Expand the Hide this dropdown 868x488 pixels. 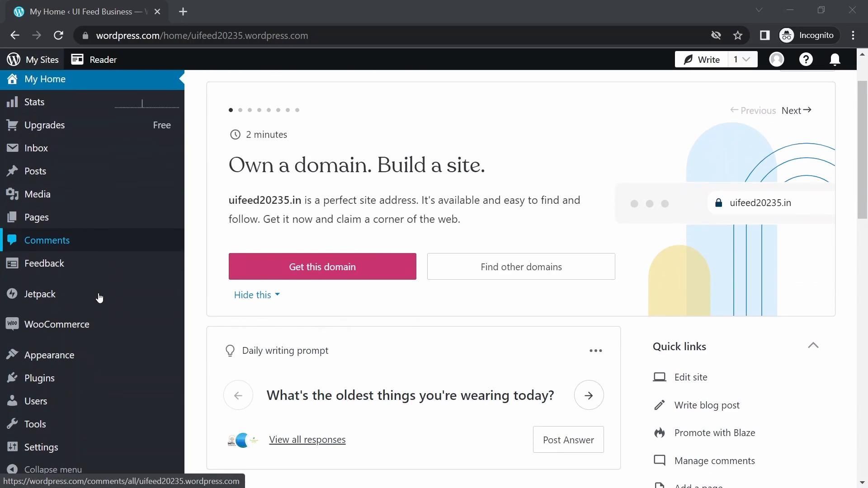[x=256, y=295]
